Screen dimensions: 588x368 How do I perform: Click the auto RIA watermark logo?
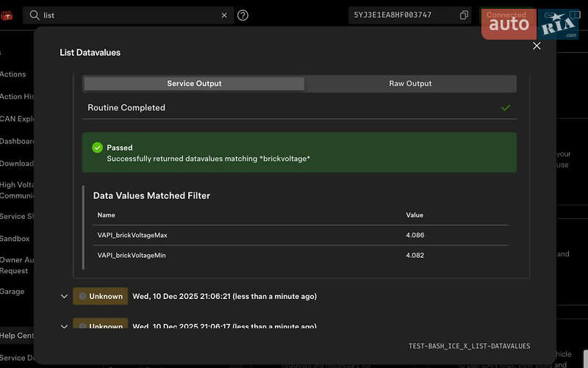[x=530, y=24]
